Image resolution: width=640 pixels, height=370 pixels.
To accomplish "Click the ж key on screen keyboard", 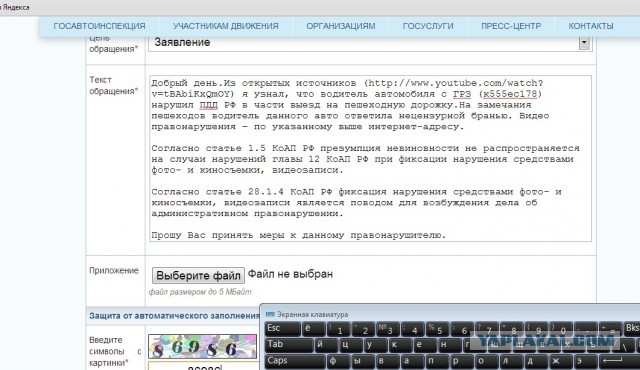I will (560, 361).
